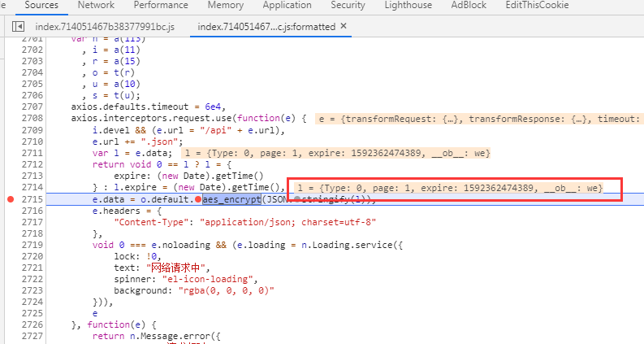
Task: Open the Application panel tab
Action: pos(287,6)
